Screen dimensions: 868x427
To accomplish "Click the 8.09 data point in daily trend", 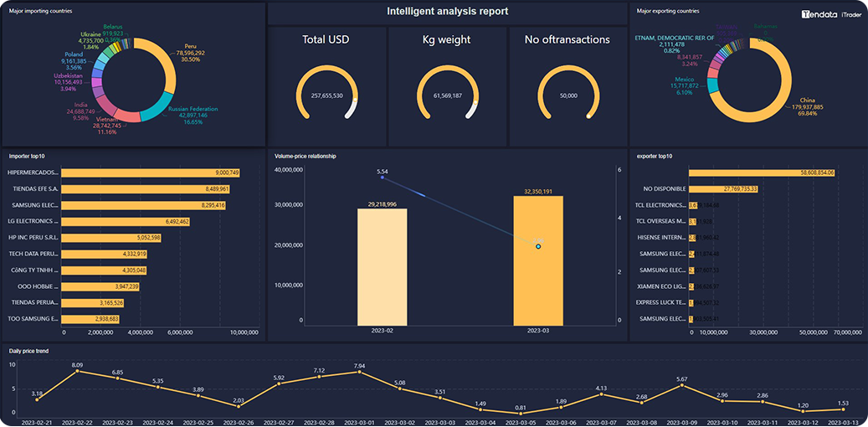I will pos(77,371).
